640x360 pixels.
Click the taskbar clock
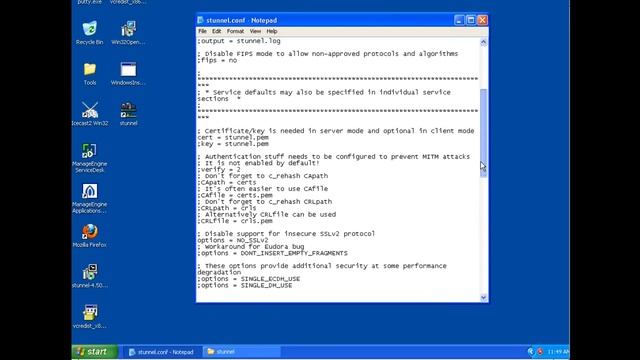coord(557,351)
